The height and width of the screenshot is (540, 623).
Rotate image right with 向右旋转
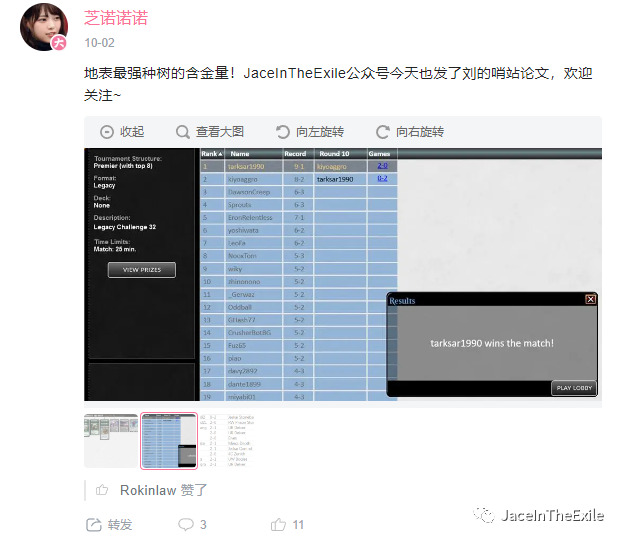point(409,132)
